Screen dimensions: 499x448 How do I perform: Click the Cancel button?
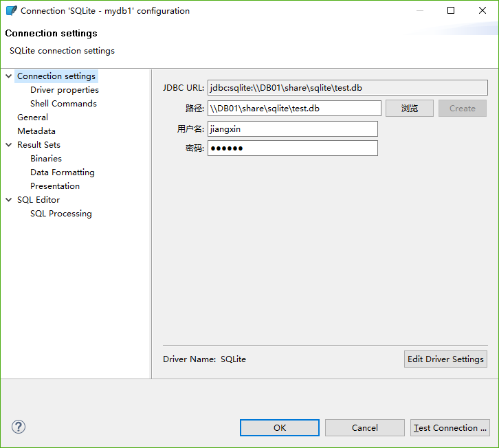click(365, 427)
